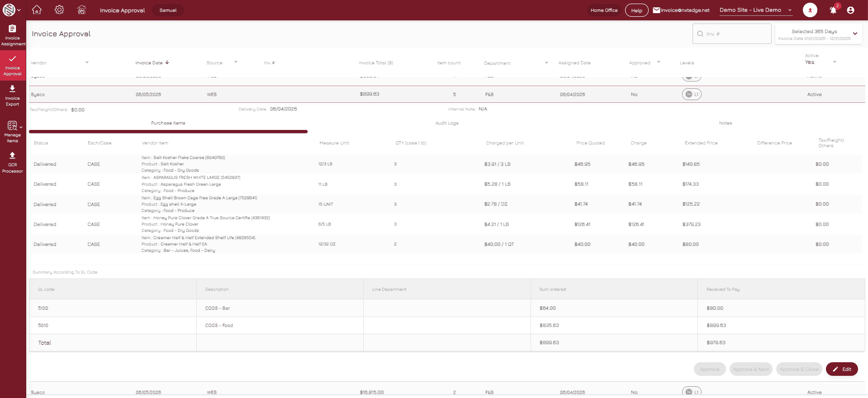Viewport: 868px width, 398px height.
Task: Click the Honey Pure Clover Grade A item
Action: (x=206, y=218)
